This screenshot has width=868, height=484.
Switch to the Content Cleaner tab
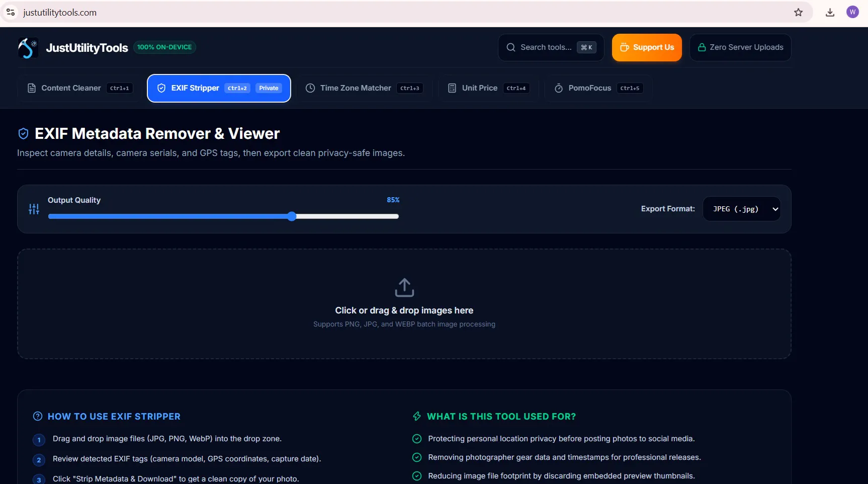click(79, 88)
